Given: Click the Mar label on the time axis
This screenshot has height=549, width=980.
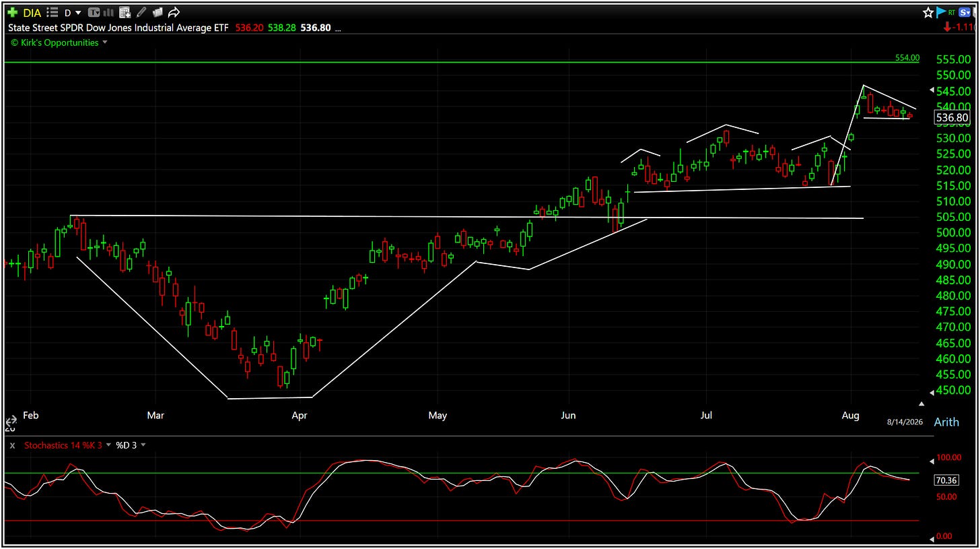Looking at the screenshot, I should point(155,415).
